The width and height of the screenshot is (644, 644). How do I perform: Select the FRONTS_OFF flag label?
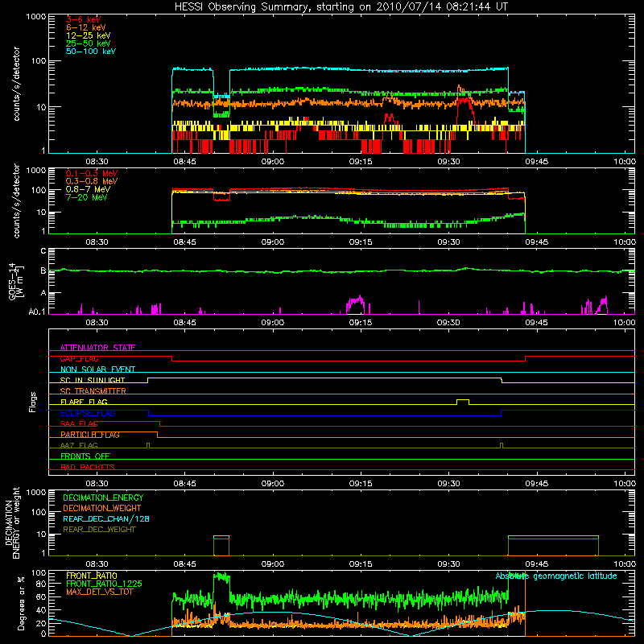tap(85, 456)
